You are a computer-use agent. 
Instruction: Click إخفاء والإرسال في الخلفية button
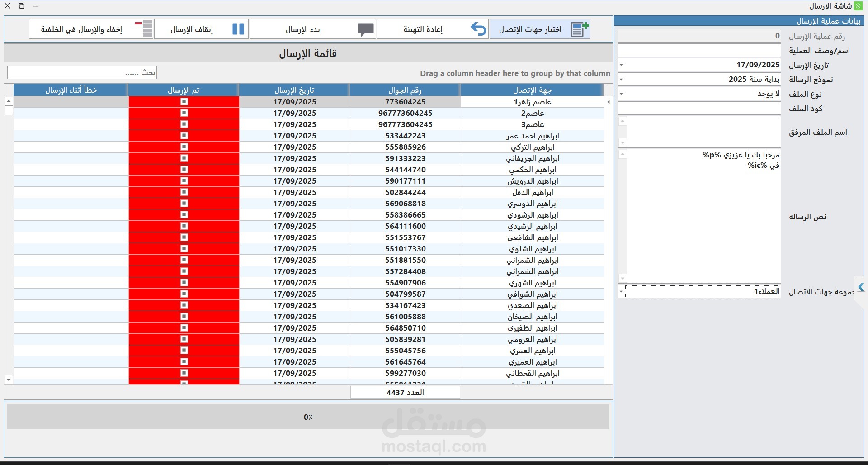[91, 29]
